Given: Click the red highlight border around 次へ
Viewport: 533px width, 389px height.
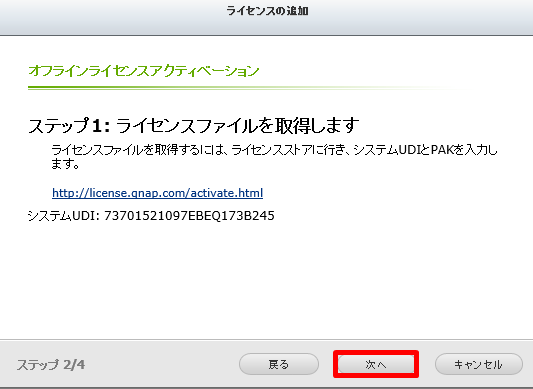Looking at the screenshot, I should coord(376,352).
